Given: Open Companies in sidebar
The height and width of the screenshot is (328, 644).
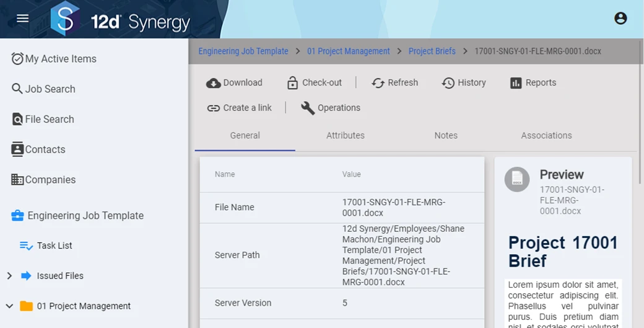Looking at the screenshot, I should (51, 180).
